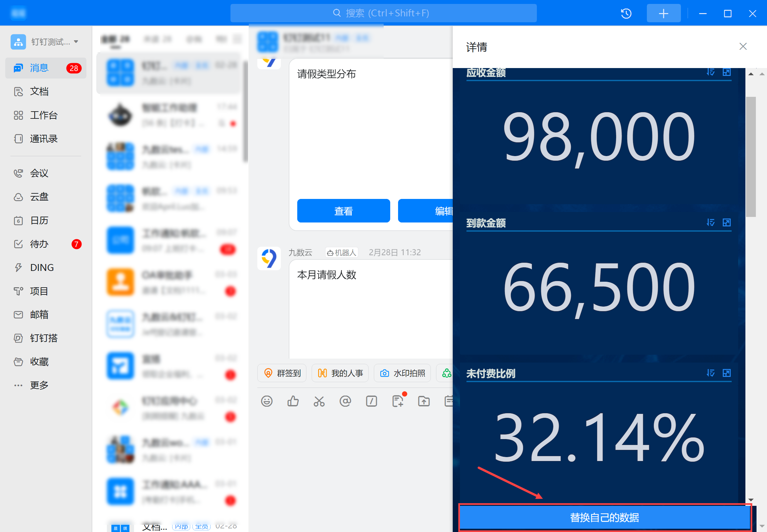The height and width of the screenshot is (532, 767).
Task: Click the slash command icon
Action: 372,401
